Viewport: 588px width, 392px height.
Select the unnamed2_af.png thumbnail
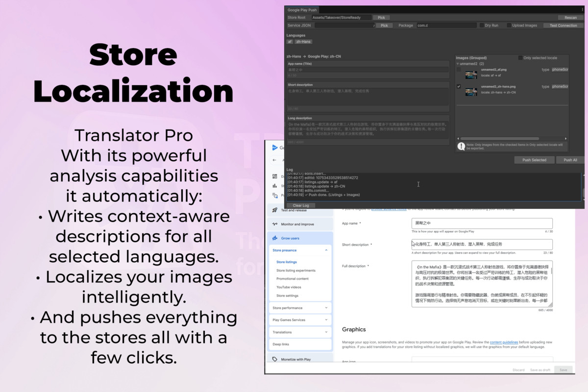point(471,74)
